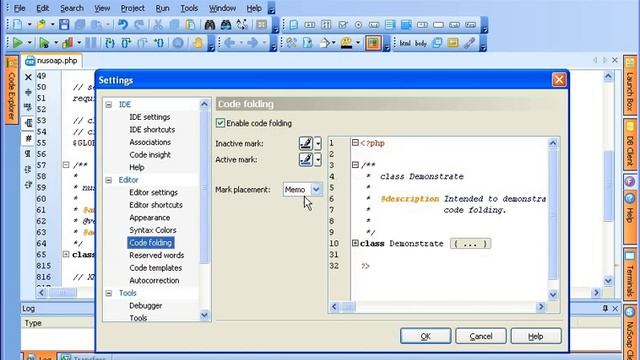Click the hash symbol in editor sidebar
This screenshot has height=360, width=640.
pyautogui.click(x=29, y=138)
